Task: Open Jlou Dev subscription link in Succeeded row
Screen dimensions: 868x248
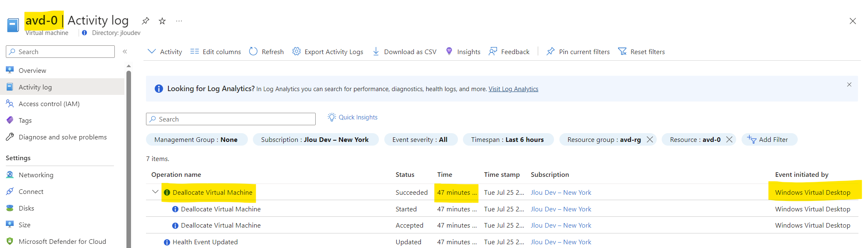Action: [561, 192]
